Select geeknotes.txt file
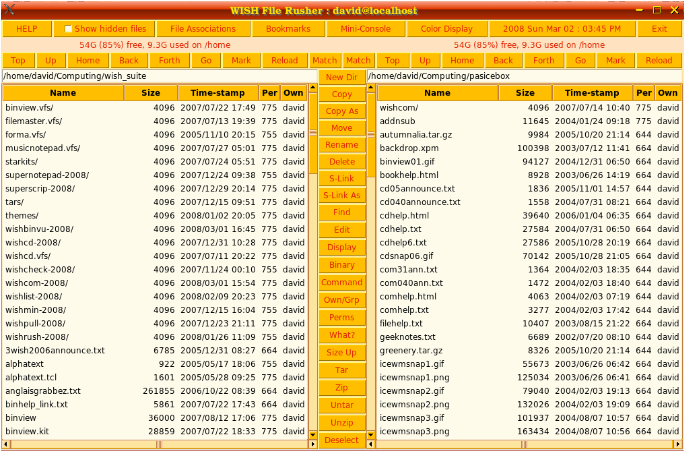This screenshot has width=684, height=451. [529, 337]
